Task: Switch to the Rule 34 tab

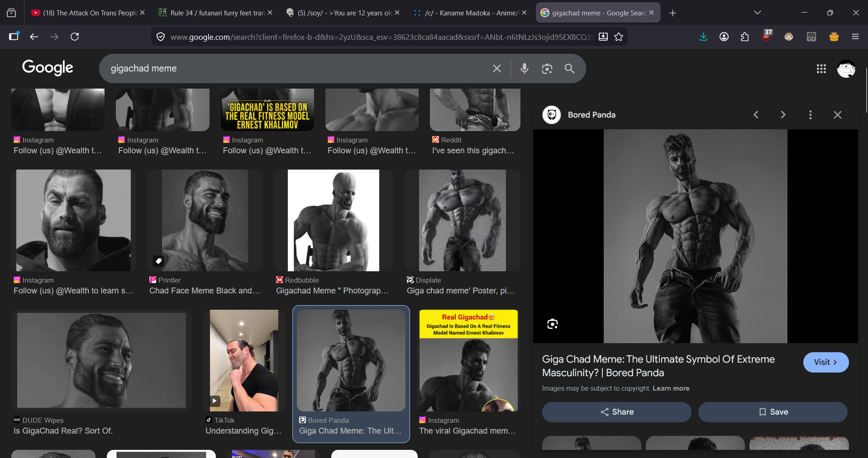Action: coord(215,13)
